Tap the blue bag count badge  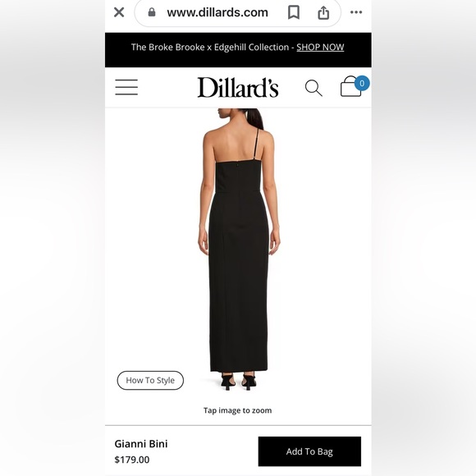[x=362, y=83]
